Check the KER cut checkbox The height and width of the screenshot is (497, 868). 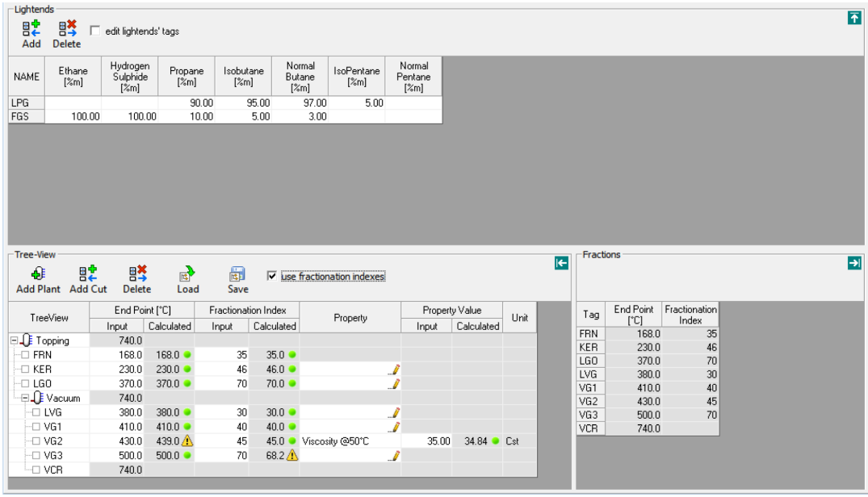point(25,370)
